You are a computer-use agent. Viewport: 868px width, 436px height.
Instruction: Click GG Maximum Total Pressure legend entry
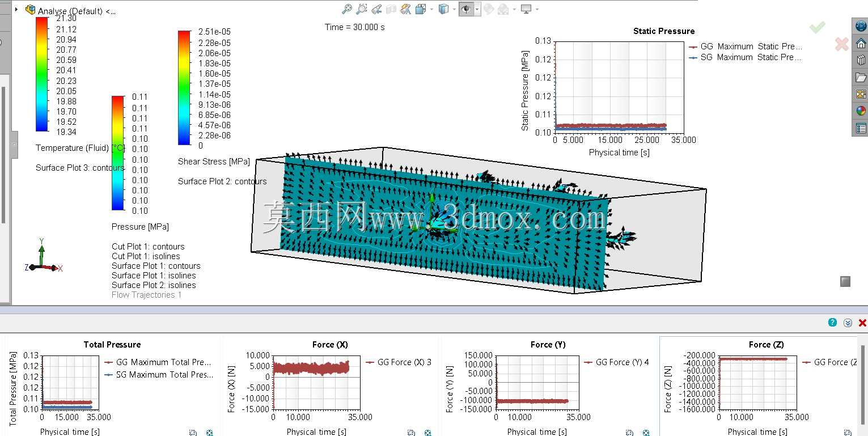(x=158, y=362)
